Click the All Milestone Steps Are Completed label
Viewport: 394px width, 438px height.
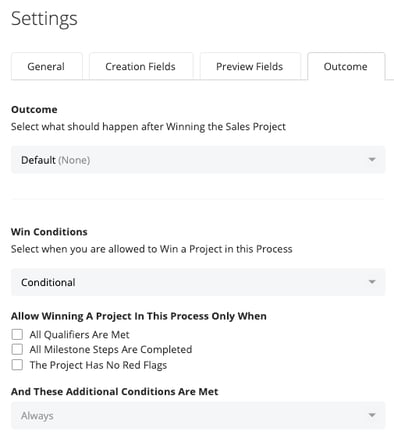(111, 350)
